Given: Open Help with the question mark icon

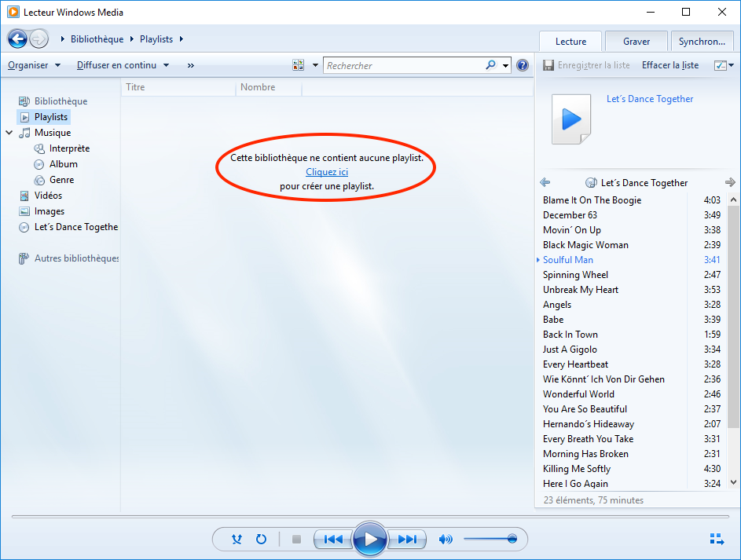Looking at the screenshot, I should click(x=523, y=65).
